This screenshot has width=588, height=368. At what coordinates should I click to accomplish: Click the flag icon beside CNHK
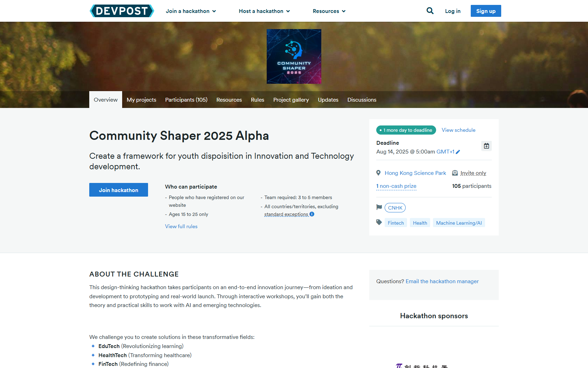[379, 207]
